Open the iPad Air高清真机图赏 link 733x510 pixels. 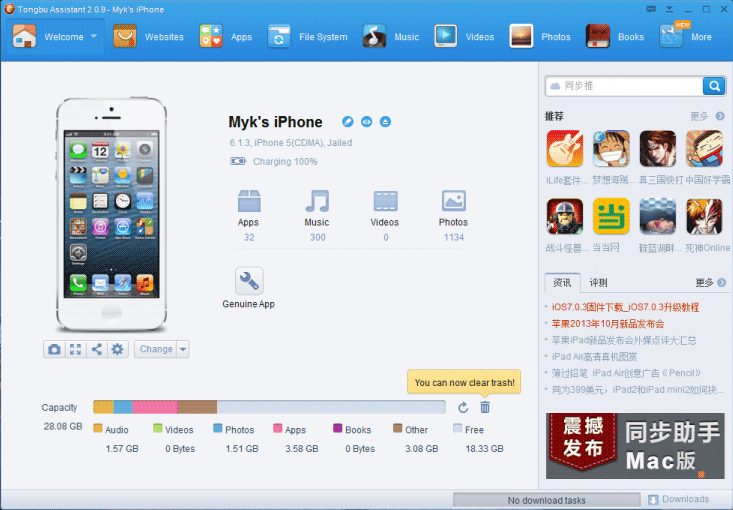pos(594,357)
